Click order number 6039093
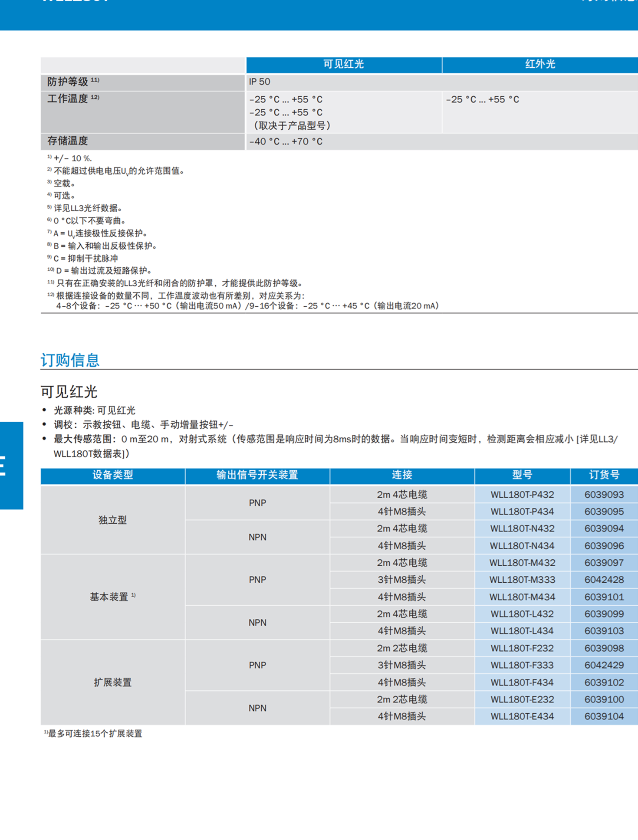The height and width of the screenshot is (840, 638). (x=604, y=495)
